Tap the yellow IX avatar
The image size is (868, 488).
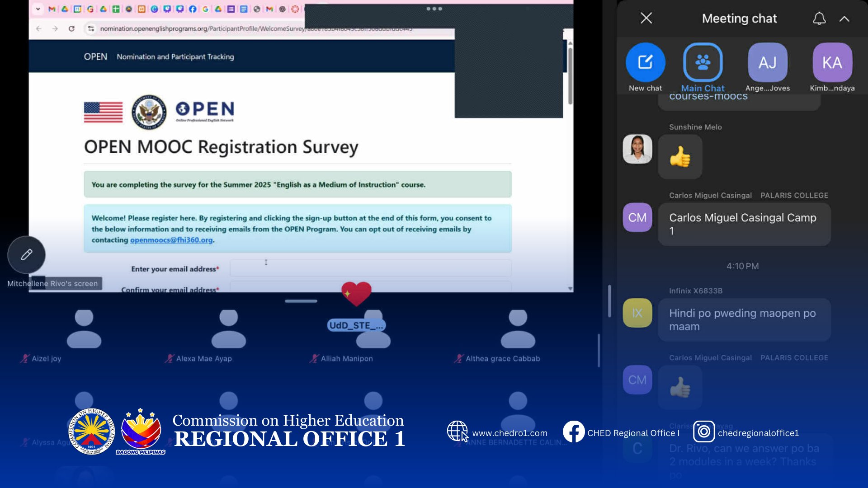point(637,313)
